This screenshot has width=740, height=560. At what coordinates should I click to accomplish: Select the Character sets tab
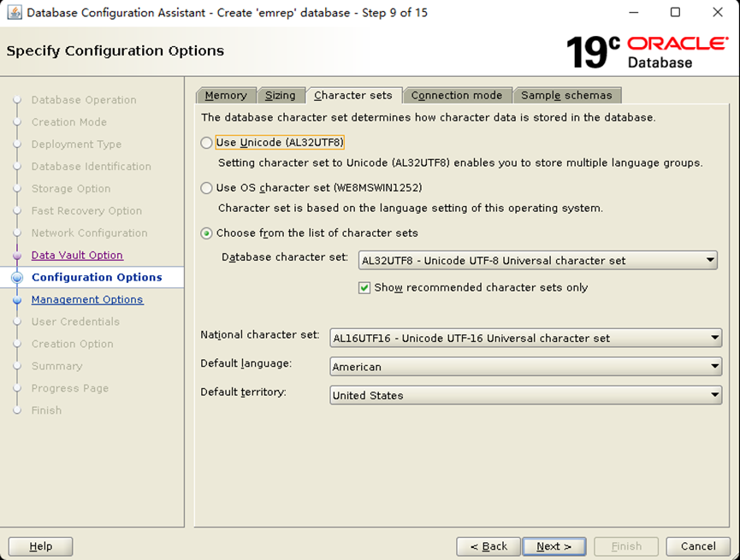(x=353, y=95)
